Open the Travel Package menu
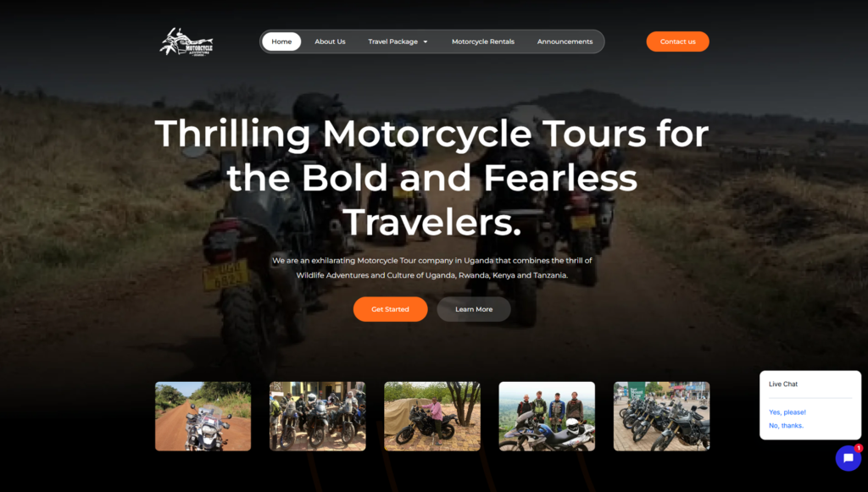This screenshot has width=868, height=492. (398, 41)
